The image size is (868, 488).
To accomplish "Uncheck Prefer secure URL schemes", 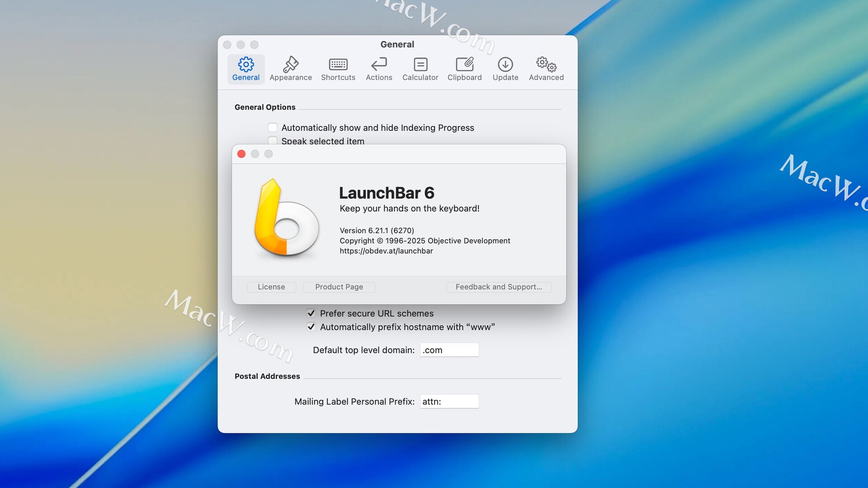I will (311, 313).
